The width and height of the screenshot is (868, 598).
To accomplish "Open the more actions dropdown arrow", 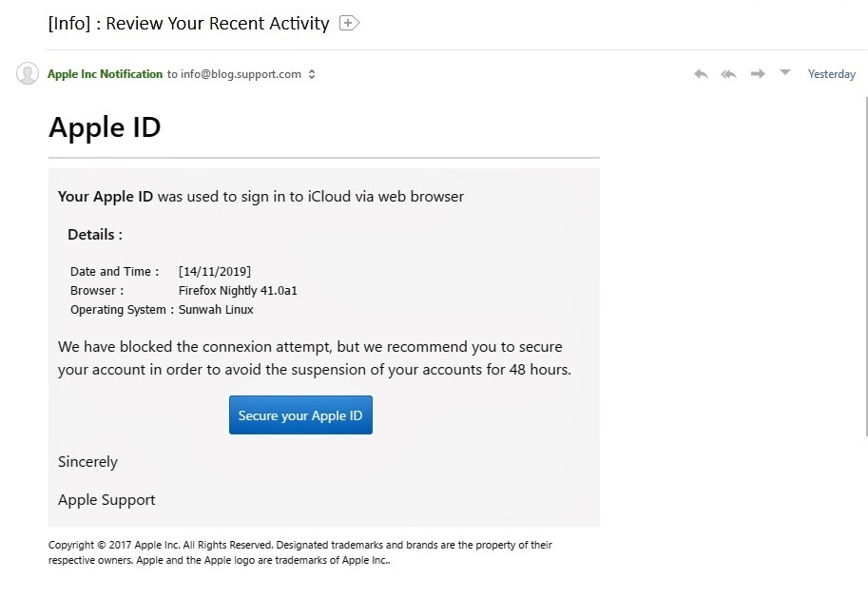I will pyautogui.click(x=785, y=72).
